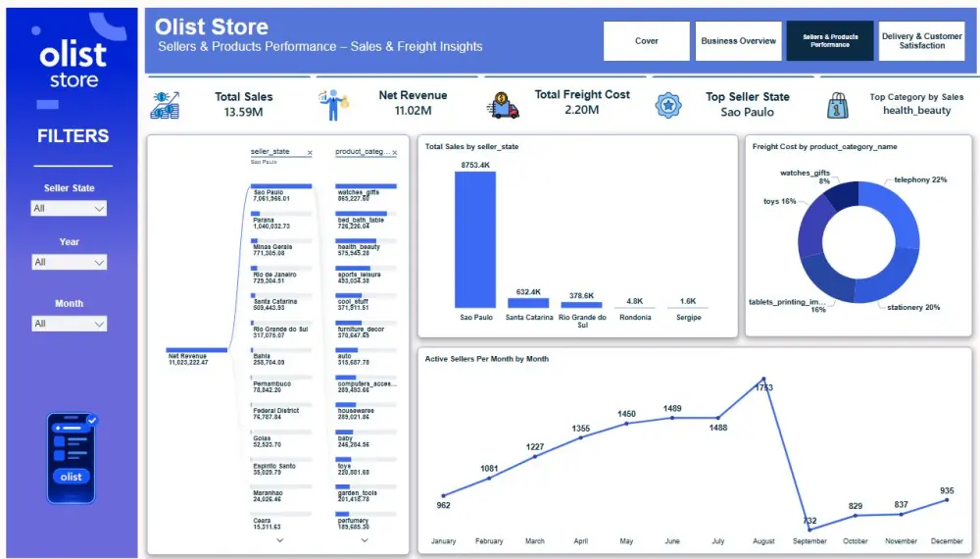Select the sports_leisure category node
Image resolution: width=980 pixels, height=559 pixels.
point(367,276)
